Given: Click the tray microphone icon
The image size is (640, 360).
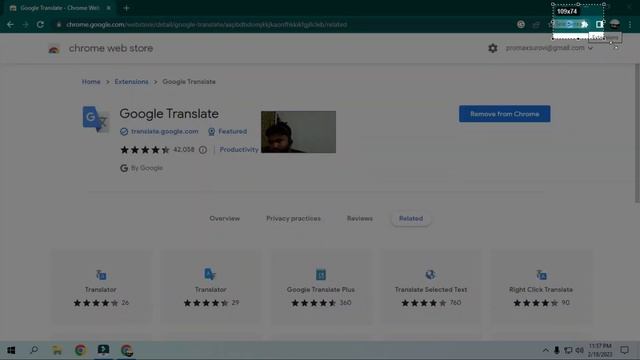Looking at the screenshot, I should pos(557,350).
